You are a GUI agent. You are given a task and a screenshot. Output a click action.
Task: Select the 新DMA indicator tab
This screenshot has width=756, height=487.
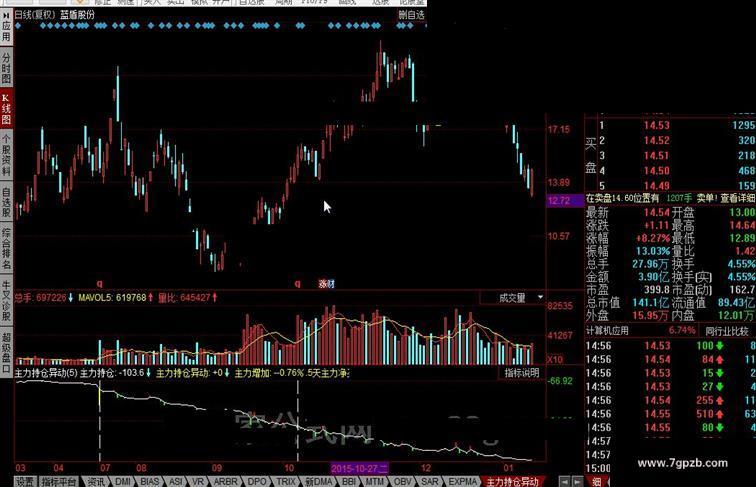pos(319,481)
